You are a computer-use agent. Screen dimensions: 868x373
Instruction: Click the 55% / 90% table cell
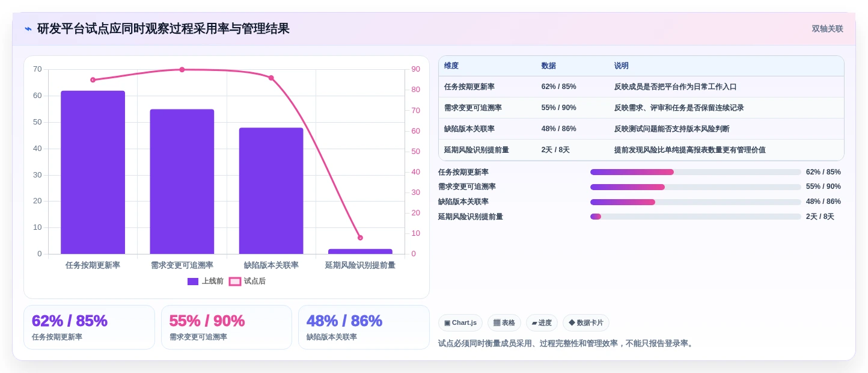pyautogui.click(x=572, y=108)
